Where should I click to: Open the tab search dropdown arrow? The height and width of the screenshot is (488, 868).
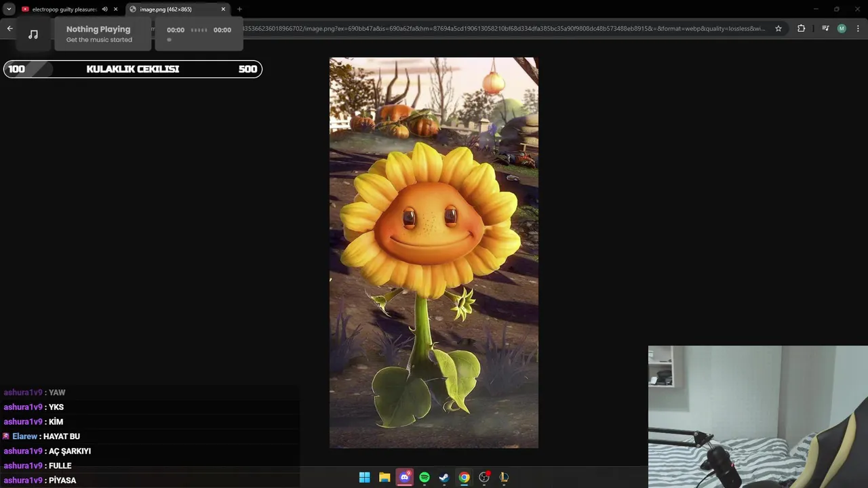9,9
